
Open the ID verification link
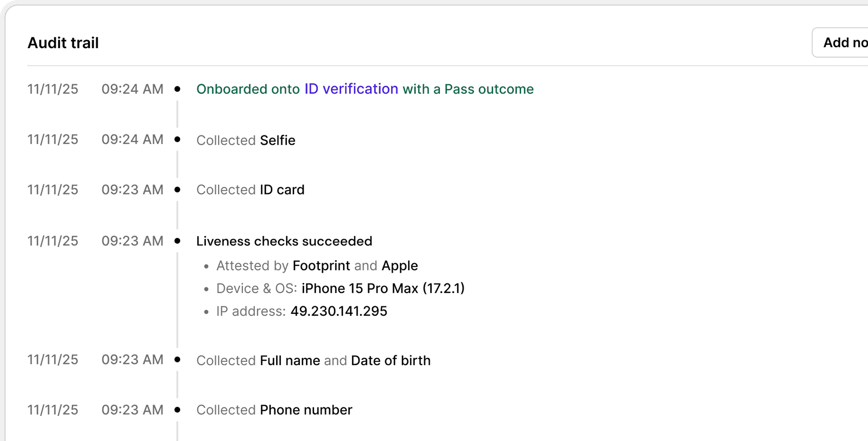tap(351, 89)
